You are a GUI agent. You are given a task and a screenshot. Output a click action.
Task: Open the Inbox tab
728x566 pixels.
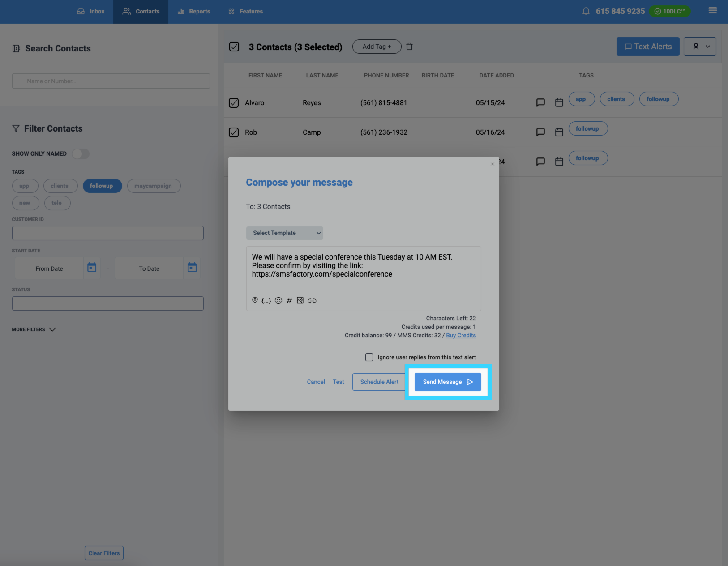[x=91, y=12]
